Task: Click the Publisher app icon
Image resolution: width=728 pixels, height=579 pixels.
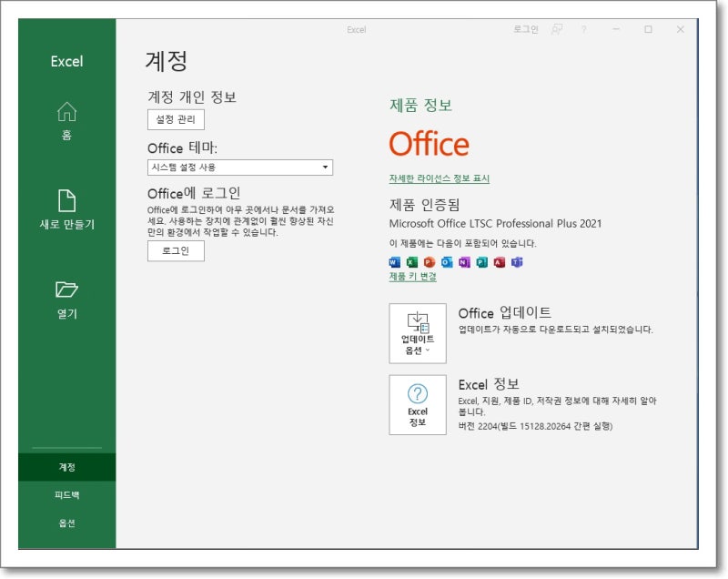Action: (x=482, y=262)
